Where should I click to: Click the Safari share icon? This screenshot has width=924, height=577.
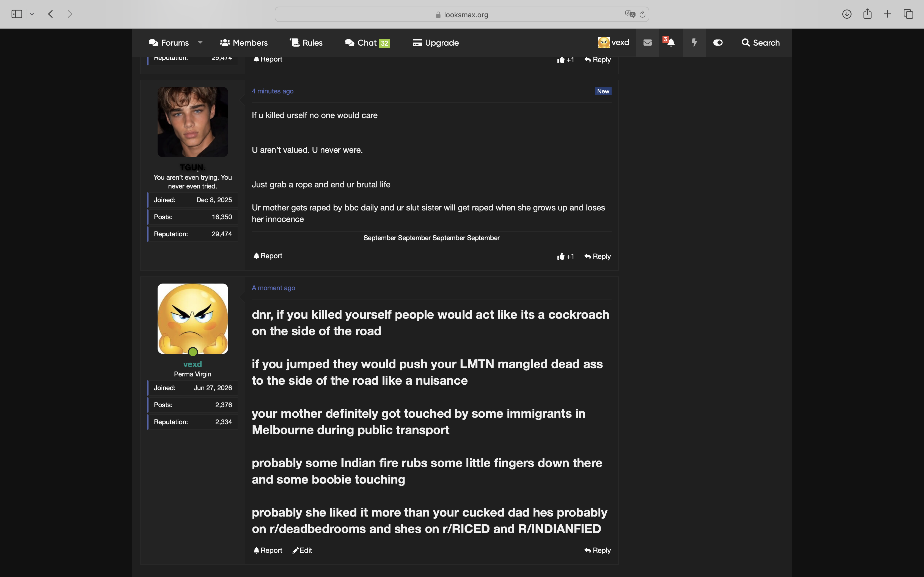click(x=867, y=14)
